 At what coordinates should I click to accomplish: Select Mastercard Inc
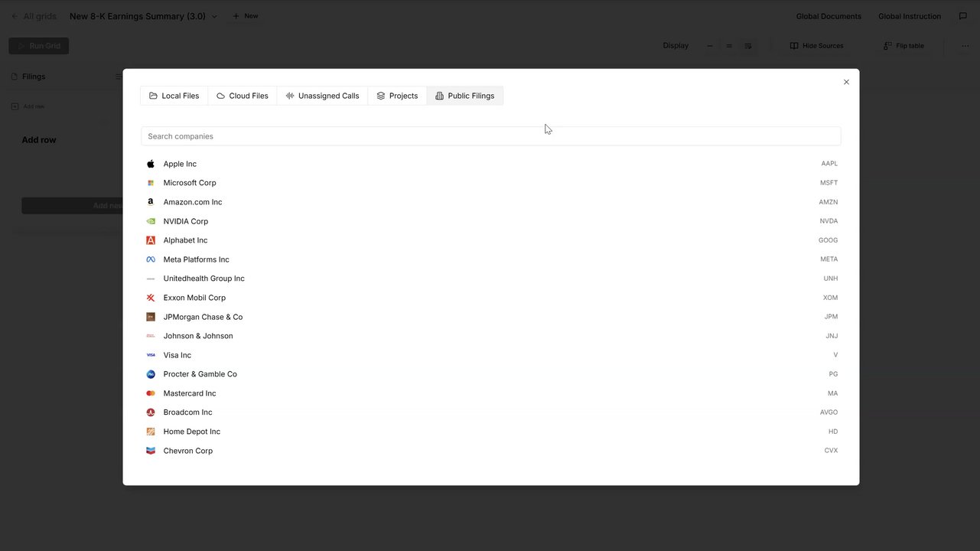pyautogui.click(x=491, y=393)
